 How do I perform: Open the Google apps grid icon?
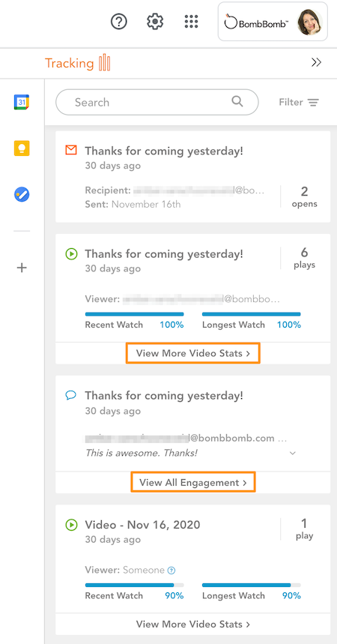point(191,21)
